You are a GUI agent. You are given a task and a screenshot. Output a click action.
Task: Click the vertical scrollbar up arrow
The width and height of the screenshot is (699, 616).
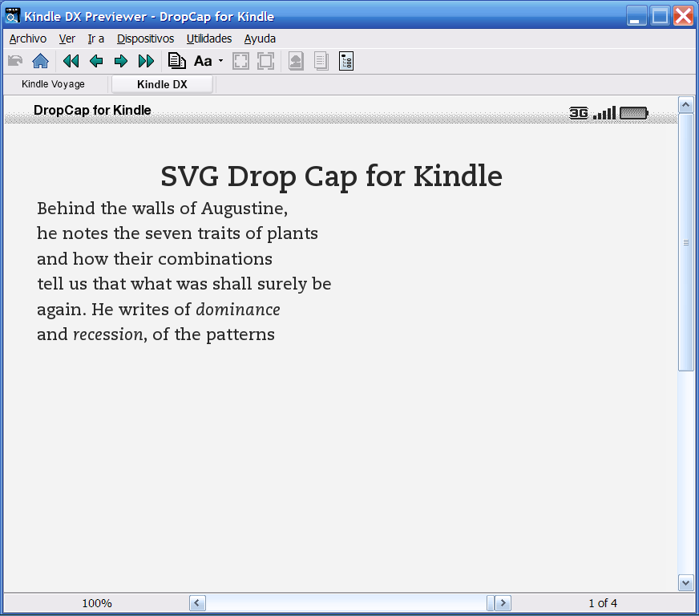[x=685, y=105]
